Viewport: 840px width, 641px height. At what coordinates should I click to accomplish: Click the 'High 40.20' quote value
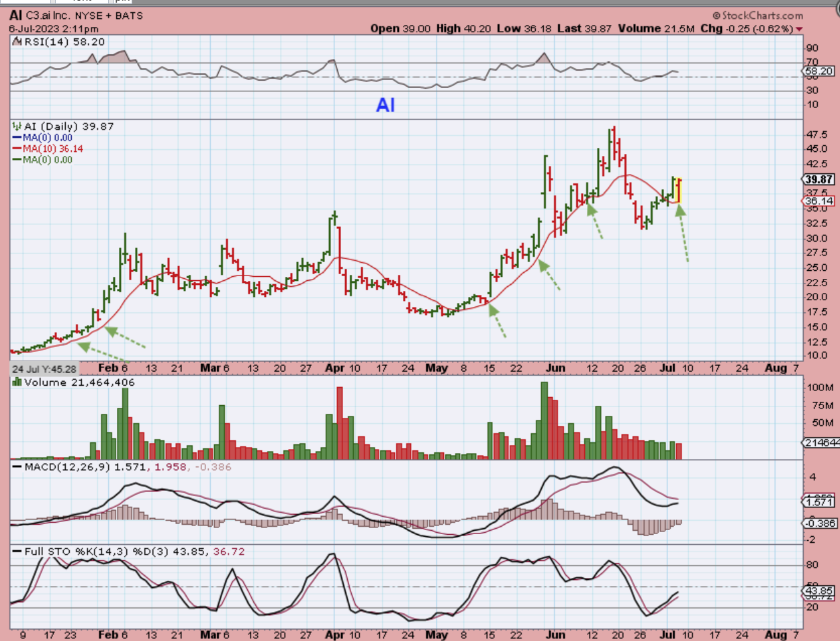(x=463, y=28)
